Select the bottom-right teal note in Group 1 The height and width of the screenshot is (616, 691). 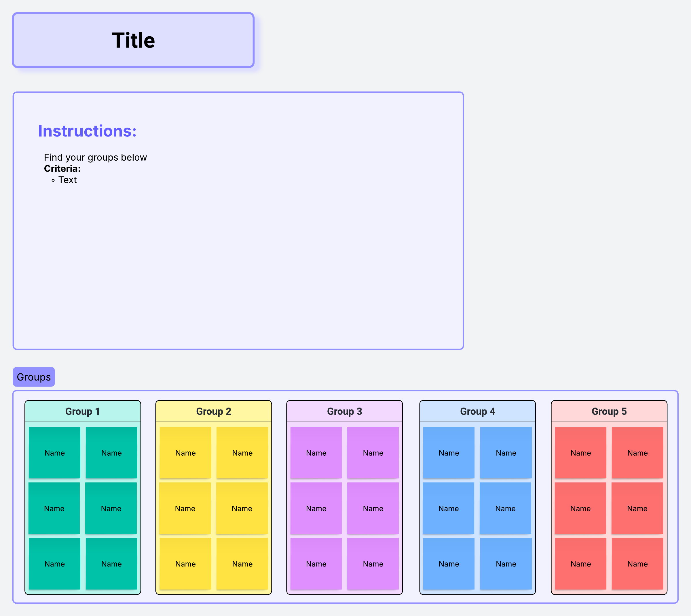tap(111, 564)
